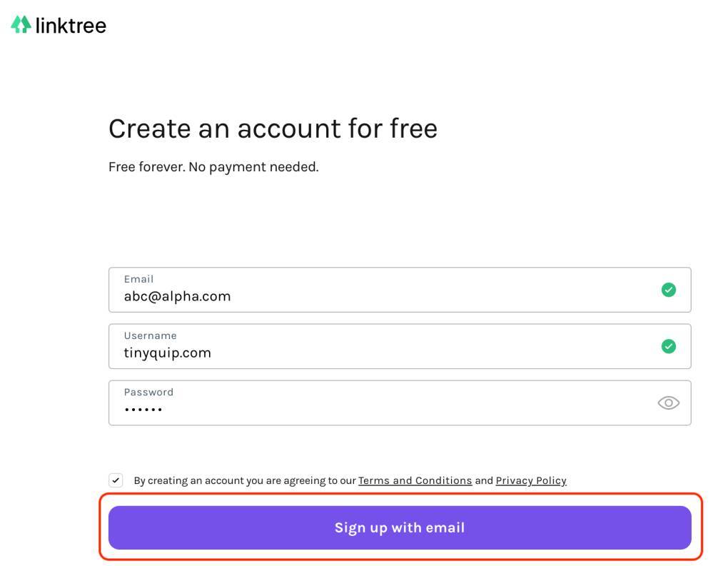
Task: Focus the Password input field
Action: pyautogui.click(x=400, y=403)
